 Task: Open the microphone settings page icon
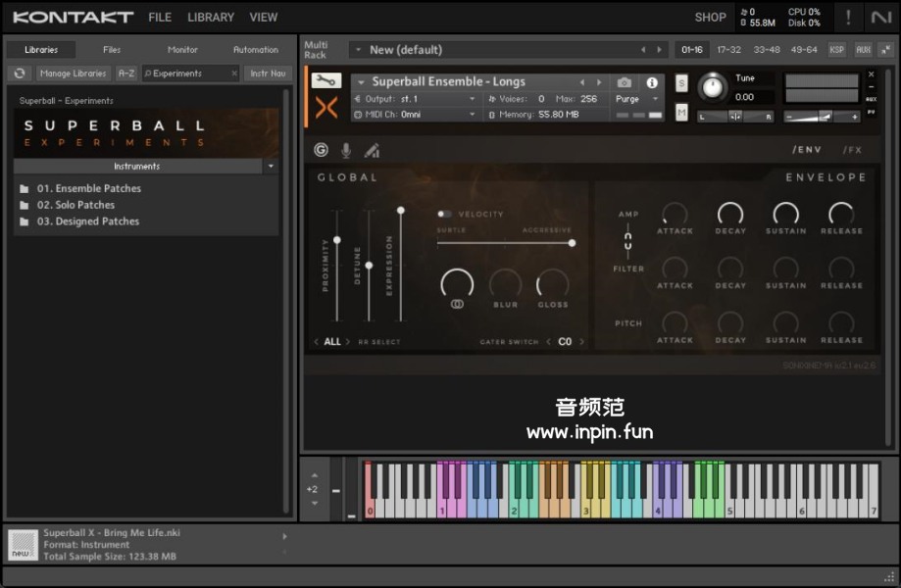point(346,150)
